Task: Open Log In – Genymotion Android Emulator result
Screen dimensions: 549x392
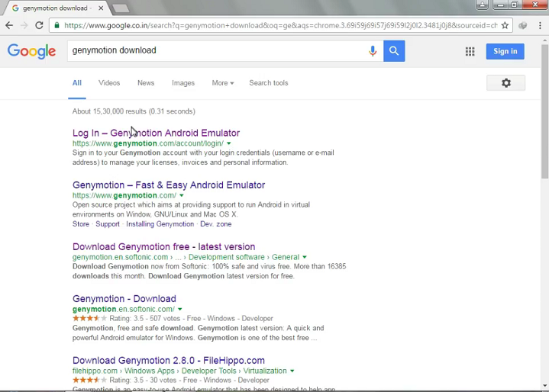Action: pos(157,133)
